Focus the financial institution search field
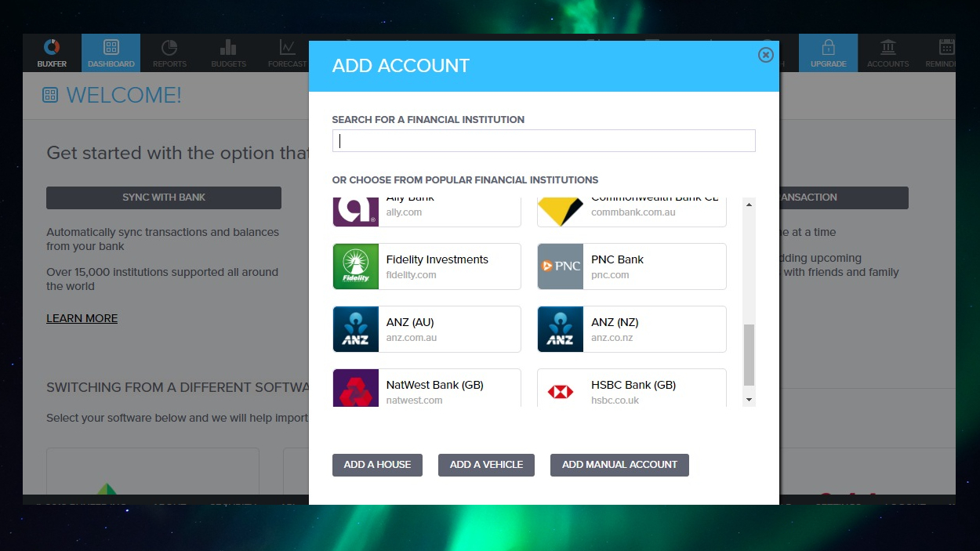This screenshot has height=551, width=980. (543, 140)
